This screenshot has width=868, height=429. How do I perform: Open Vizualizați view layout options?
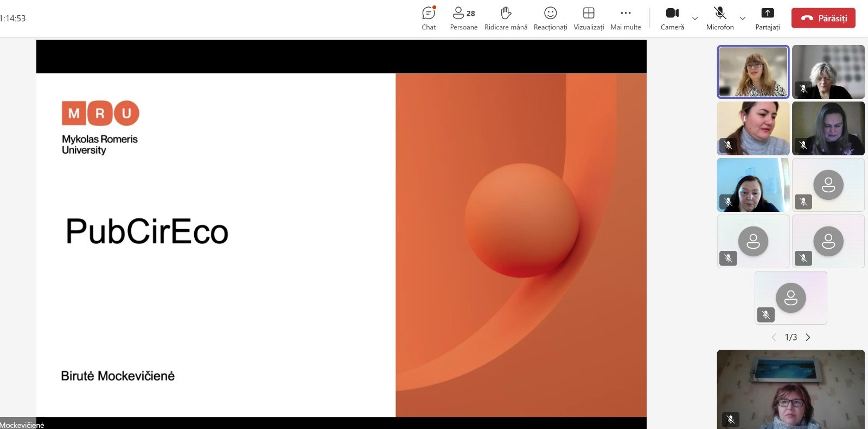(x=589, y=18)
